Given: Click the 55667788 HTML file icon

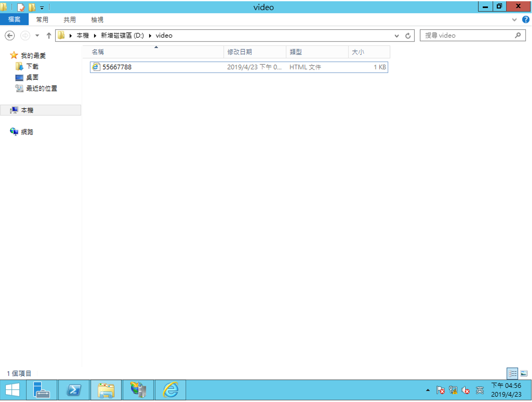Looking at the screenshot, I should tap(96, 67).
